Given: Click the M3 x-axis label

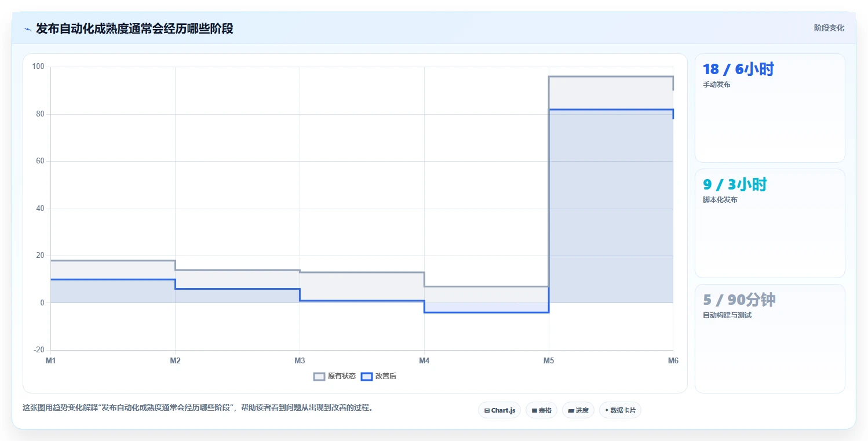Looking at the screenshot, I should 300,360.
